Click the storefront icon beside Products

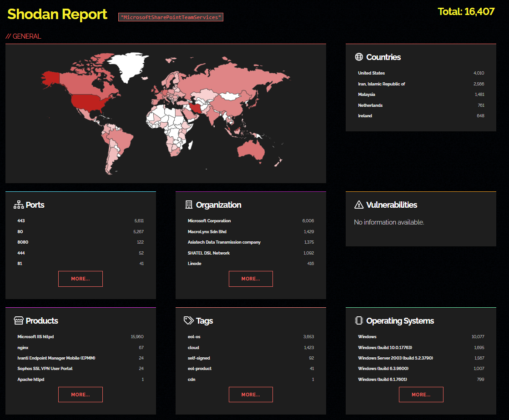click(x=19, y=320)
